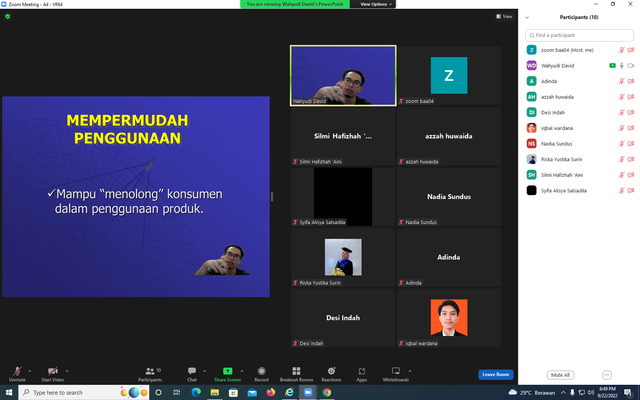Select Nadia Sundus in participants list
The height and width of the screenshot is (400, 640).
(579, 144)
